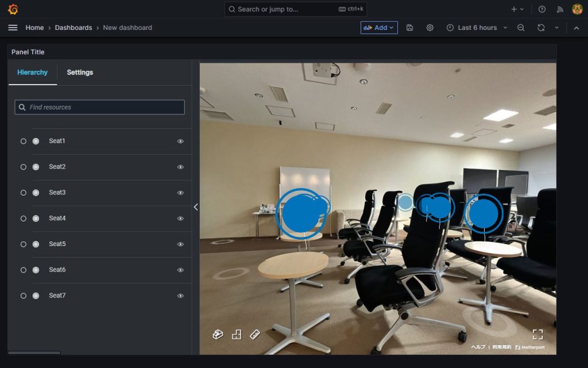The image size is (588, 368).
Task: Zoom out the time range
Action: (521, 28)
